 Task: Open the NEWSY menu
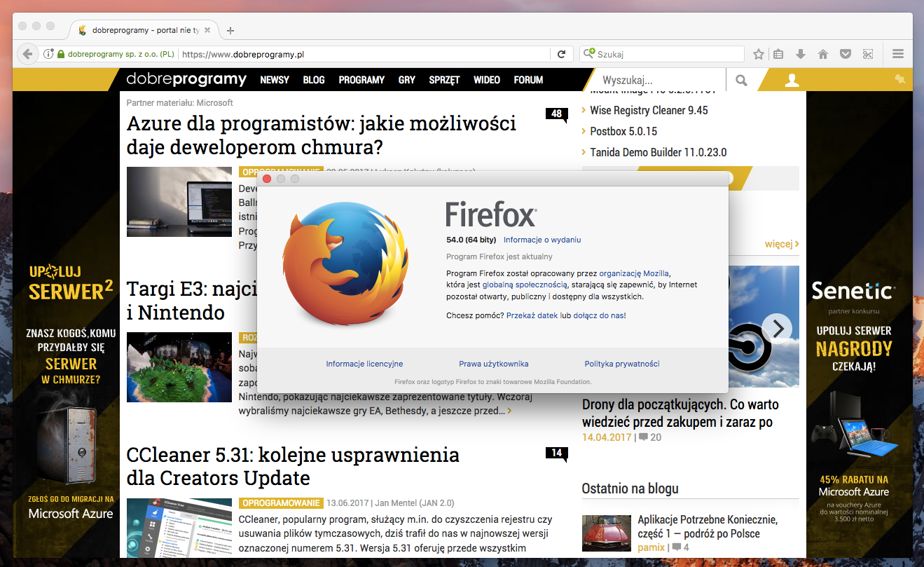[x=275, y=80]
